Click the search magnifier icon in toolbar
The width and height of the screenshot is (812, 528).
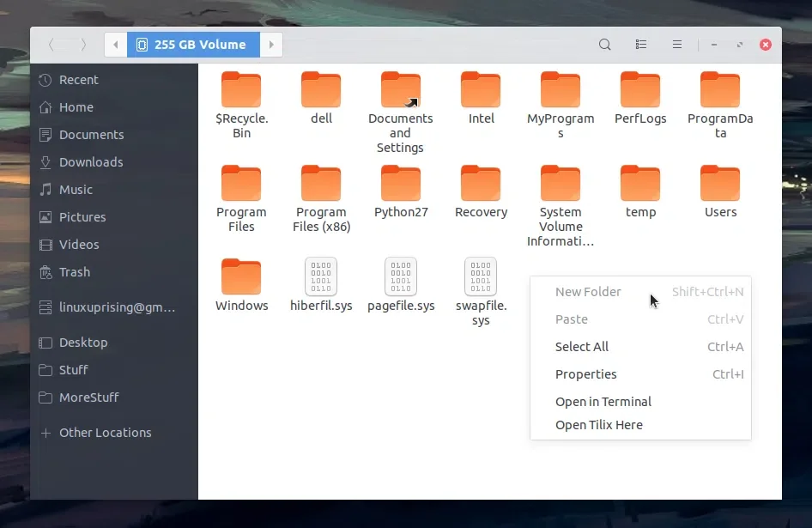coord(605,45)
